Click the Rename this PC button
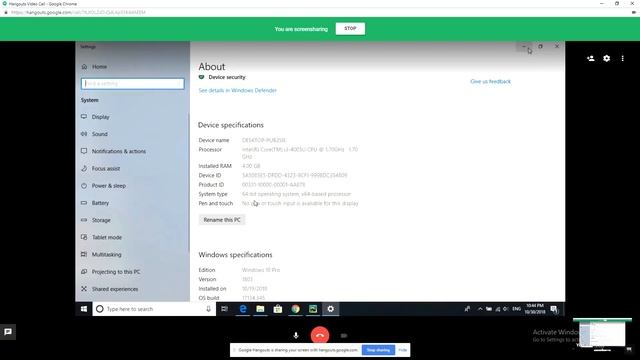Image resolution: width=640 pixels, height=360 pixels. (222, 220)
